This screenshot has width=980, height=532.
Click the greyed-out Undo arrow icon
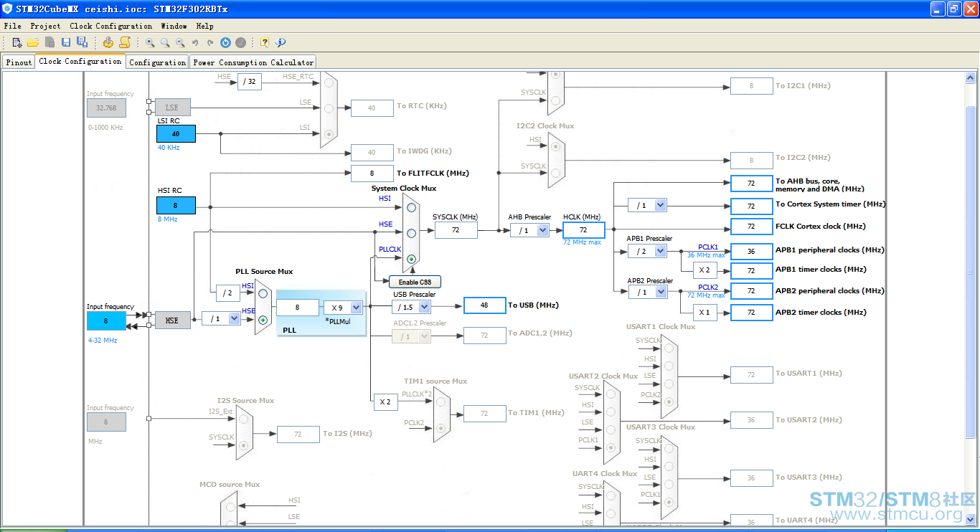click(x=195, y=43)
